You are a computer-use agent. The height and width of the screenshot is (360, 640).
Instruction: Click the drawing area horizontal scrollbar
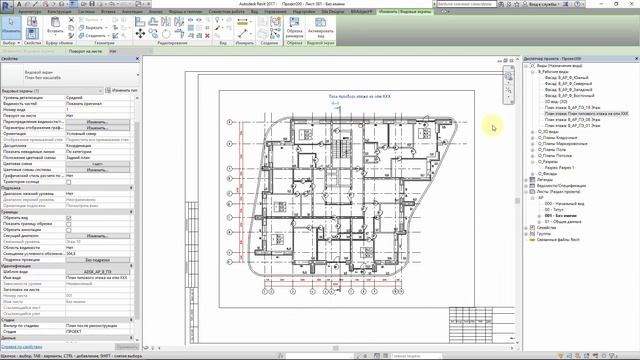click(x=336, y=348)
